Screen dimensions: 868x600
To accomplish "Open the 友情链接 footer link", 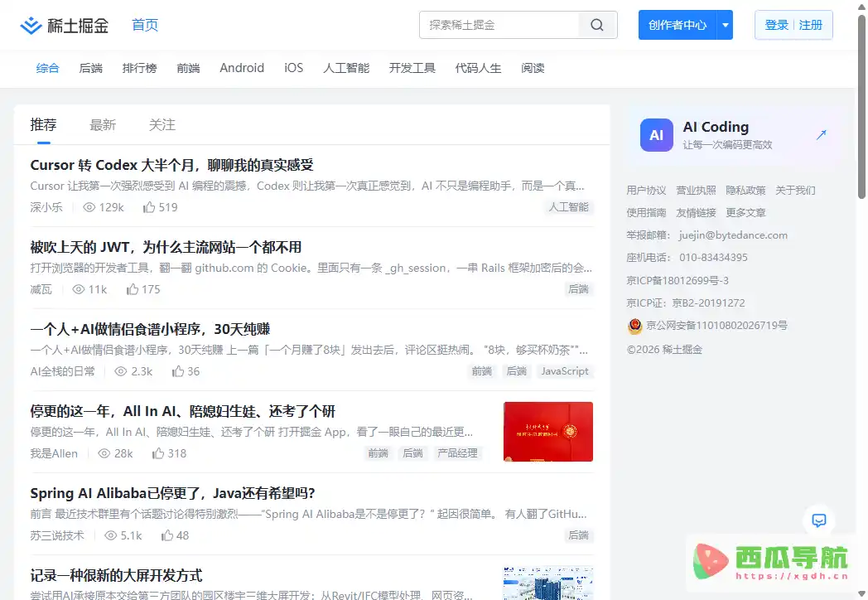I will pos(696,213).
